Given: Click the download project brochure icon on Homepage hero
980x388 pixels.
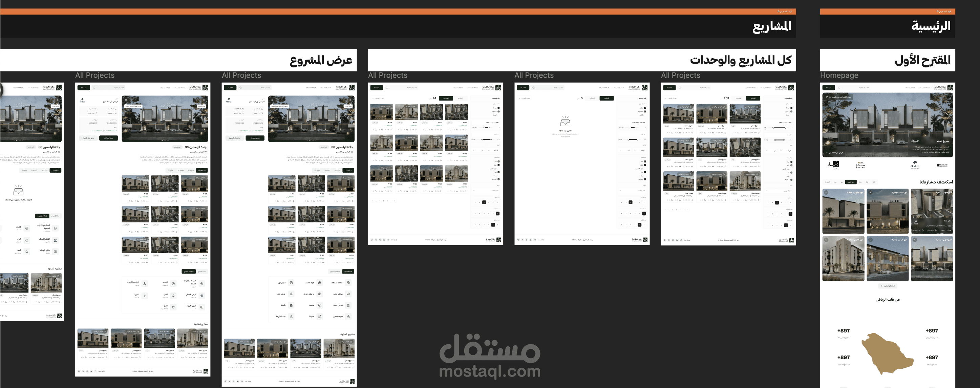Looking at the screenshot, I should tap(827, 97).
